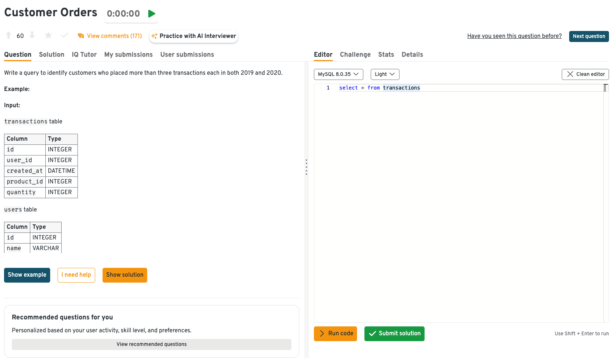This screenshot has height=364, width=616.
Task: Open the IQ Tutor tab
Action: (84, 55)
